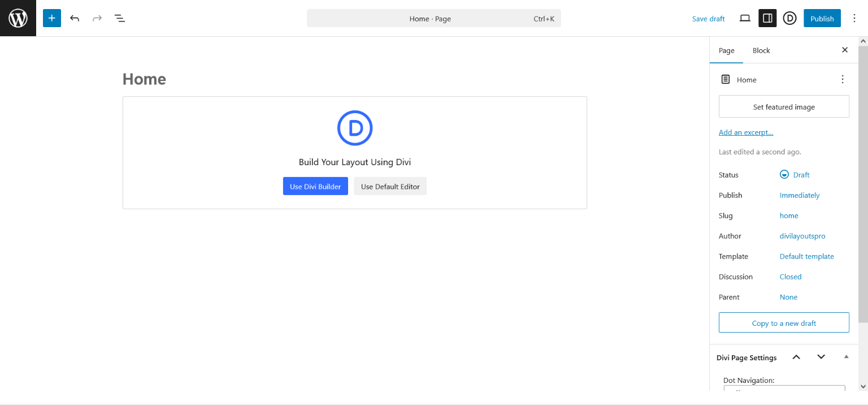Screen dimensions: 868x405
Task: Open the three-dot options menu in the top bar
Action: click(x=854, y=18)
